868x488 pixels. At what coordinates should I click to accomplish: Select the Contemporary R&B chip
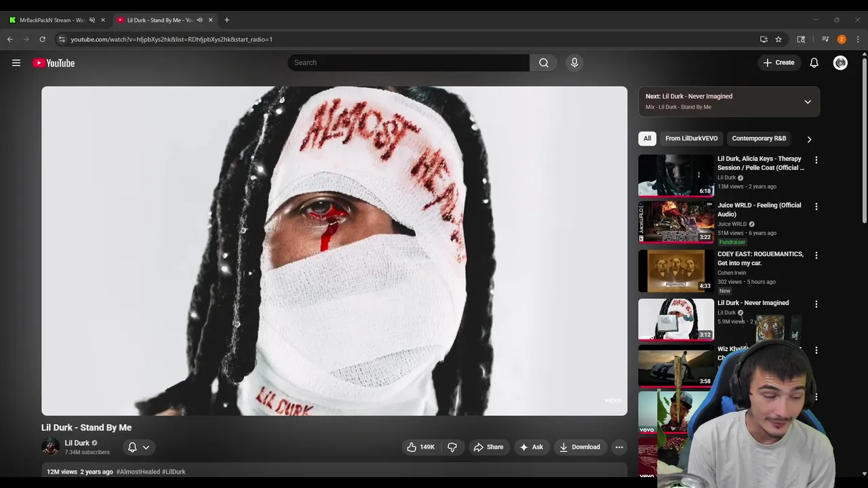pos(759,138)
